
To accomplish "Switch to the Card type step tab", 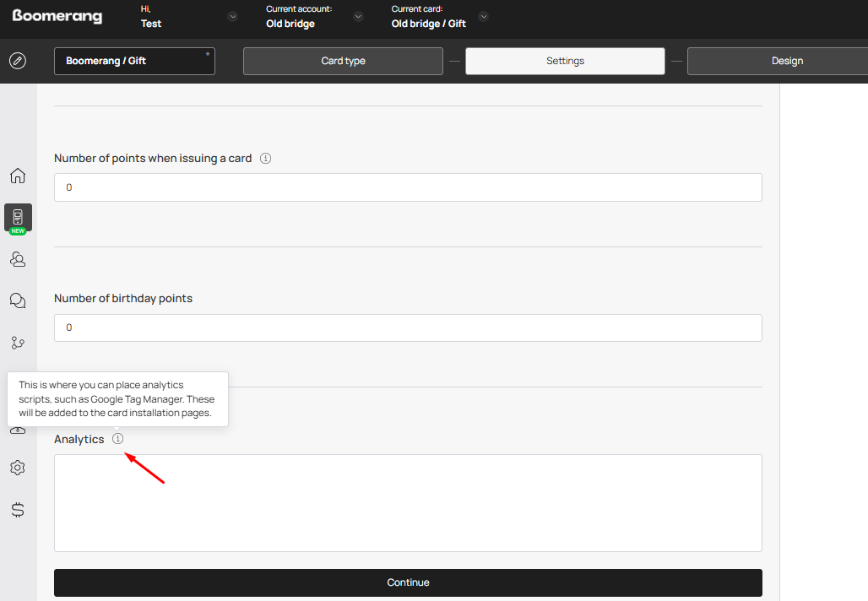I will [x=343, y=61].
